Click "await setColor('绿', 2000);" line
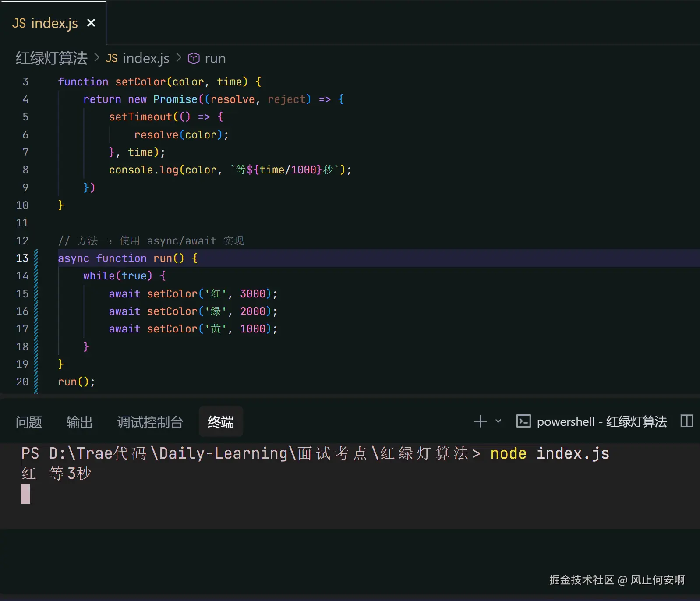 pyautogui.click(x=193, y=311)
